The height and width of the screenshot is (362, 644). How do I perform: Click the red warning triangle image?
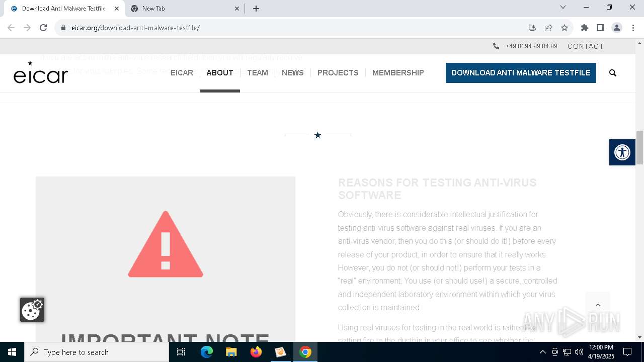(x=166, y=244)
